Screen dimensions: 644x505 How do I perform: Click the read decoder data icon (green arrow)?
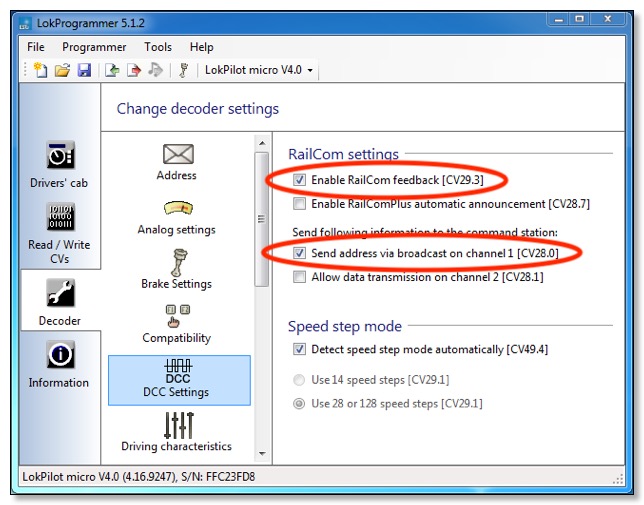pos(112,70)
